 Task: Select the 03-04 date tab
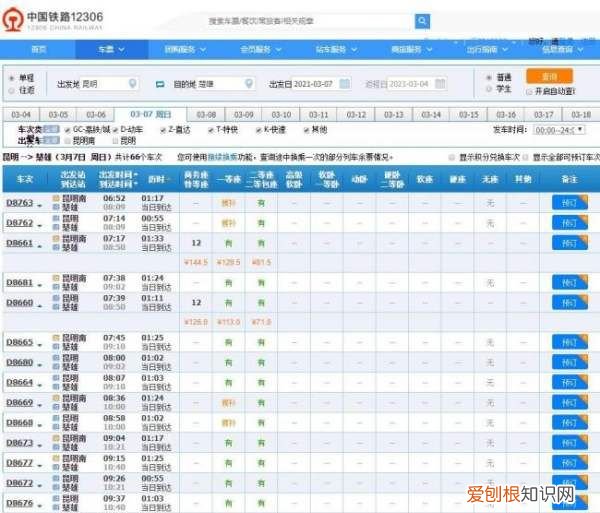[21, 115]
